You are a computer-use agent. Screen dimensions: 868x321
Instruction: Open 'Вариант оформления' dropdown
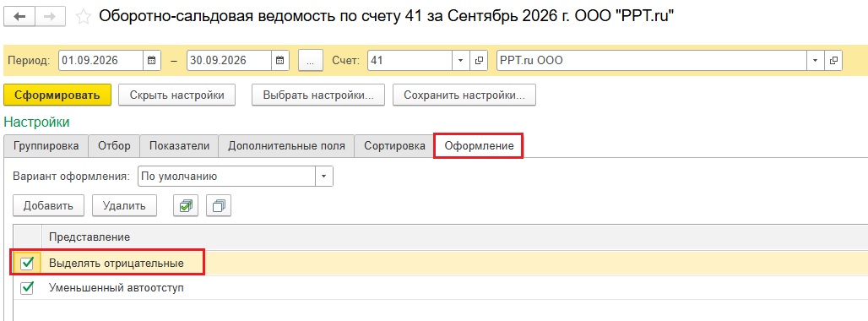324,177
